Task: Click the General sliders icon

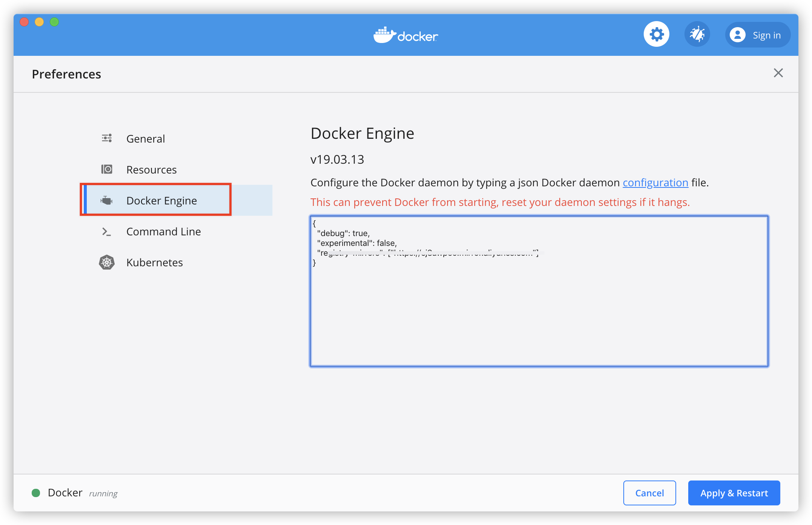Action: 107,138
